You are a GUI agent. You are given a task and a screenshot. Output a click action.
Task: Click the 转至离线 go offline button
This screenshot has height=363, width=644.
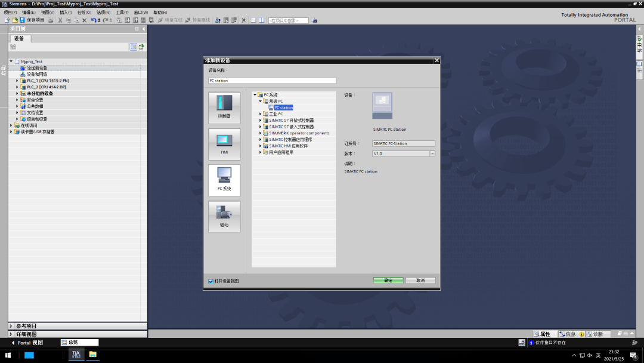click(x=197, y=20)
